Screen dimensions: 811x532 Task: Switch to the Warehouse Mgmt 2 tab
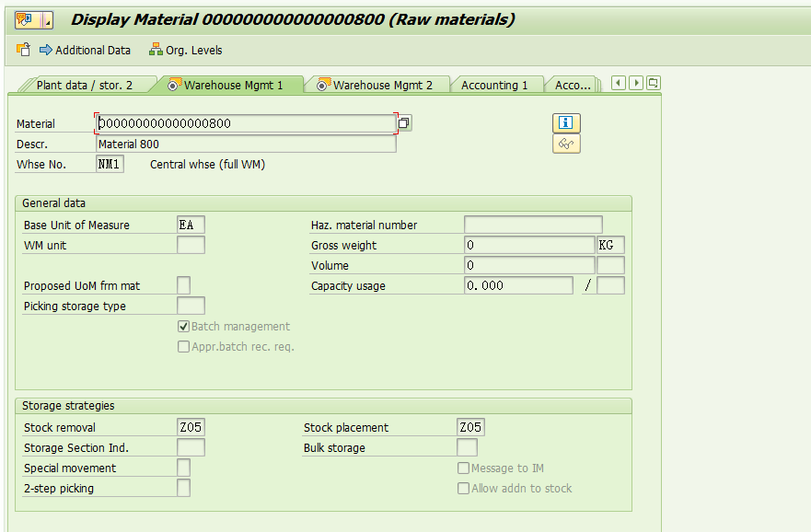pyautogui.click(x=377, y=83)
